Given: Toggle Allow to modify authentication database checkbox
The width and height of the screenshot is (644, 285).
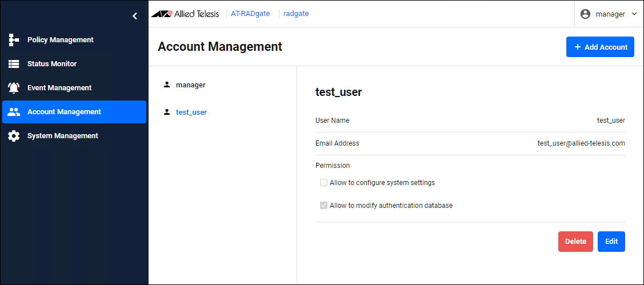Looking at the screenshot, I should (323, 206).
